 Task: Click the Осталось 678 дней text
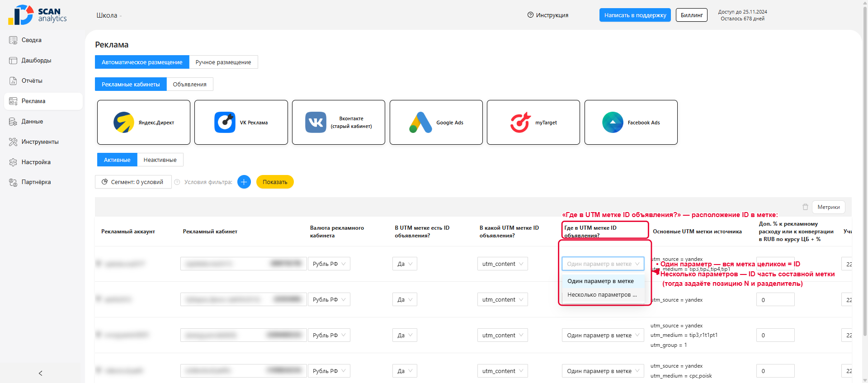coord(743,19)
